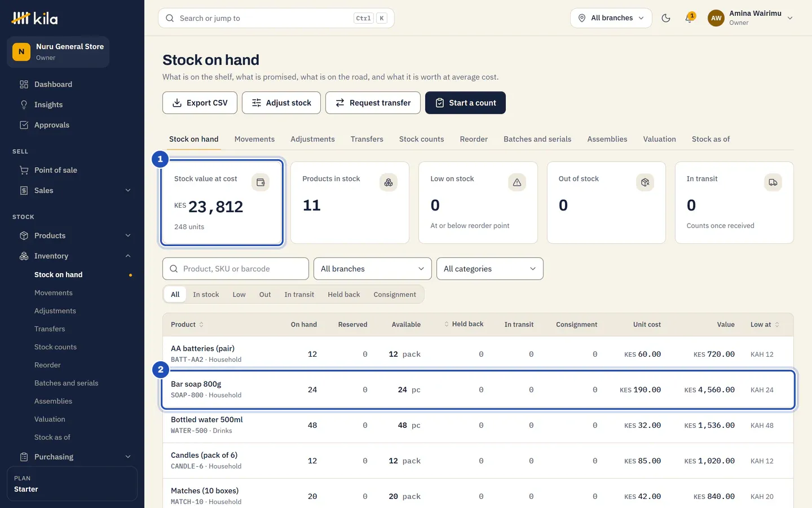812x508 pixels.
Task: Sort by Held back column
Action: [x=464, y=324]
